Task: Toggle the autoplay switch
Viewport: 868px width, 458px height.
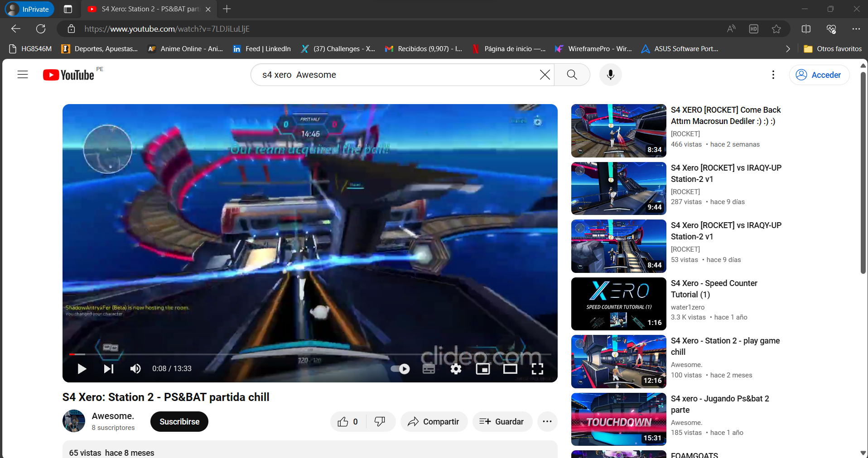Action: coord(400,369)
